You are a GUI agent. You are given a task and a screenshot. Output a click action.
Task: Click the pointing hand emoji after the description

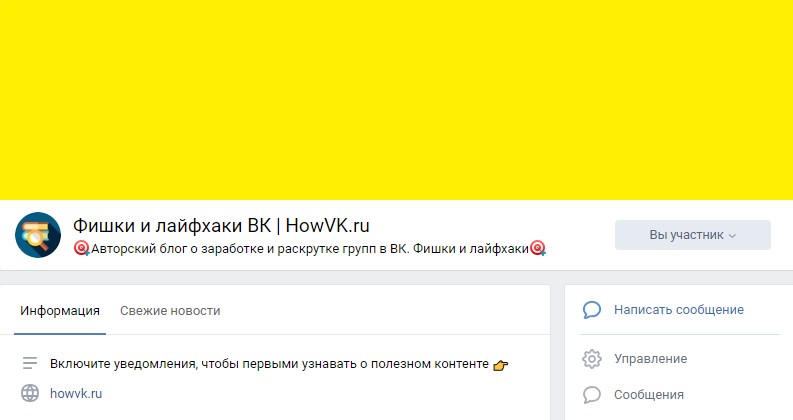coord(500,365)
